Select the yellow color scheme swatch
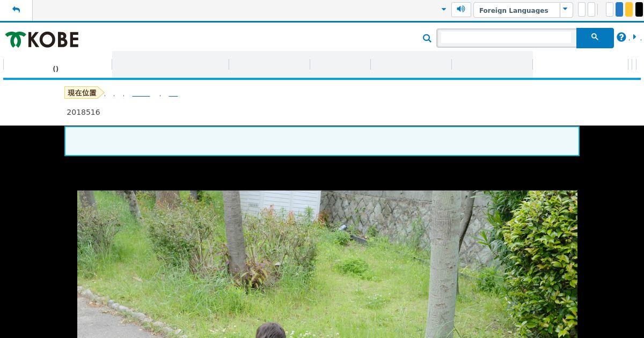 (629, 10)
